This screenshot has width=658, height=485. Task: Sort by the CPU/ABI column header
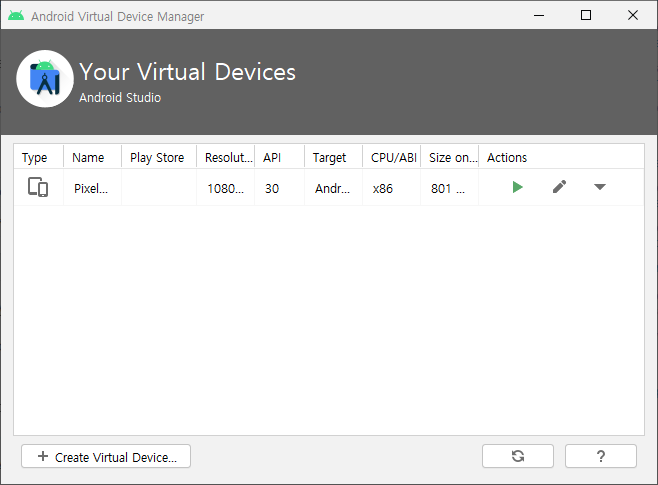click(x=392, y=157)
